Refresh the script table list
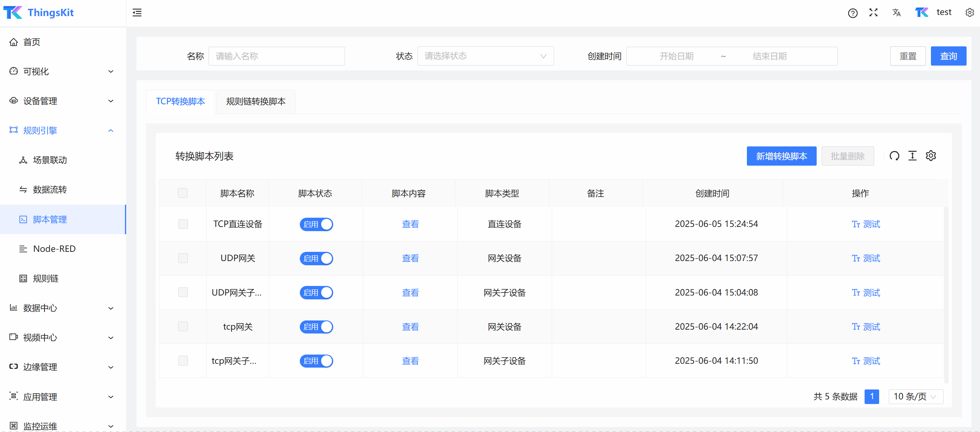The height and width of the screenshot is (432, 980). 894,156
